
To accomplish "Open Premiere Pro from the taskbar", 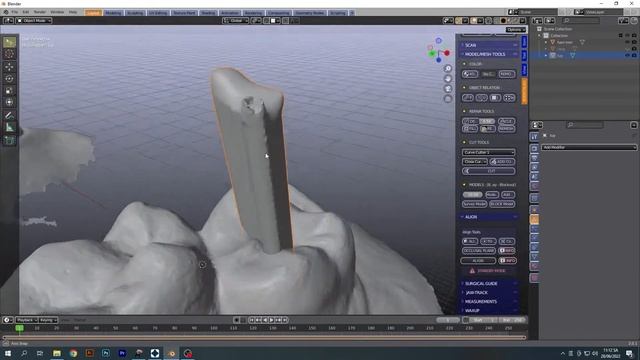I will click(122, 353).
